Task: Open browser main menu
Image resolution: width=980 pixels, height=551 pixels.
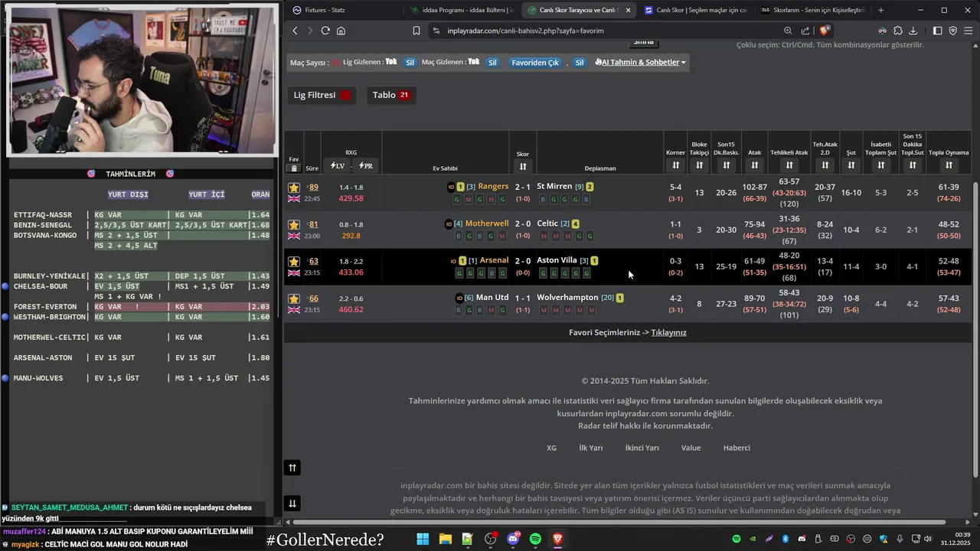Action: [x=968, y=31]
